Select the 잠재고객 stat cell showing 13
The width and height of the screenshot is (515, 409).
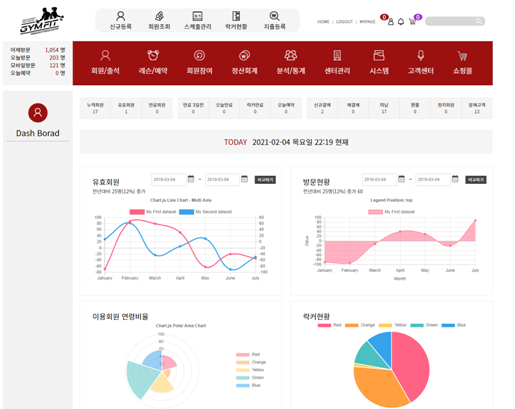click(x=477, y=108)
